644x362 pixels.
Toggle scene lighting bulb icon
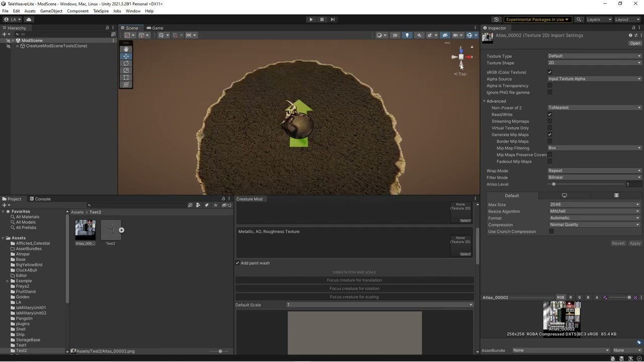(407, 35)
